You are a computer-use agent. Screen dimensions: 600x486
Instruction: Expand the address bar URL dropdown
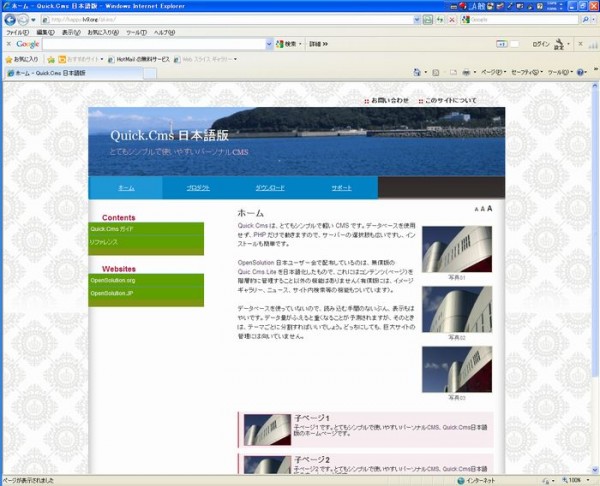click(414, 19)
